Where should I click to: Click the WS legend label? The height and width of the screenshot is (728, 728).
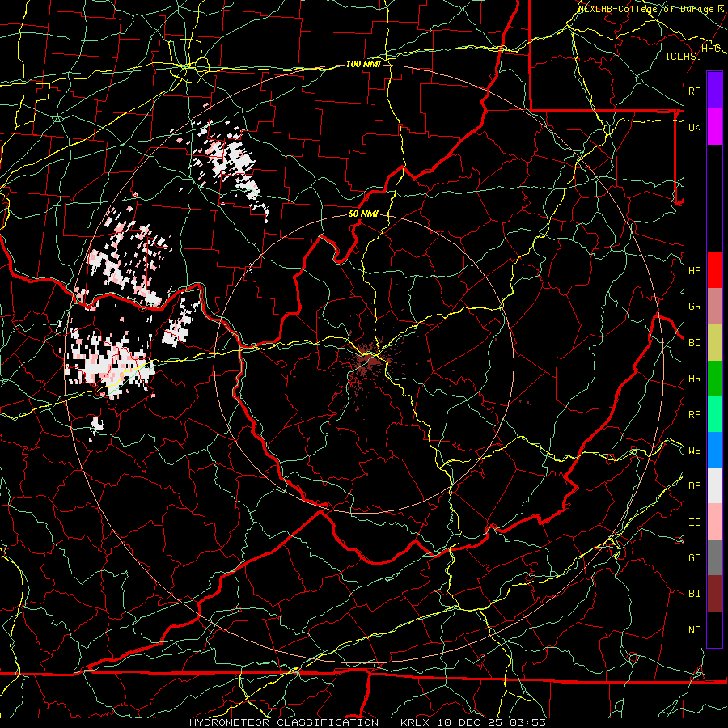tap(694, 451)
